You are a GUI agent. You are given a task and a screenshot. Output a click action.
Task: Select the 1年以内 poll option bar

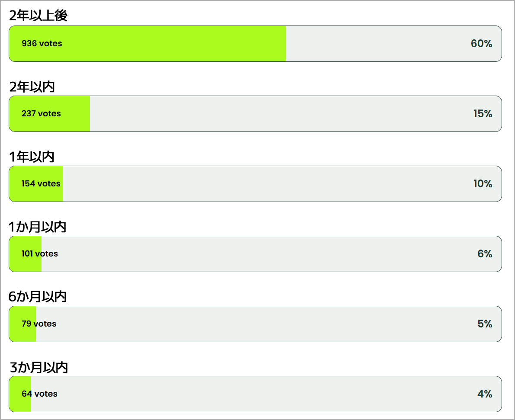click(255, 184)
